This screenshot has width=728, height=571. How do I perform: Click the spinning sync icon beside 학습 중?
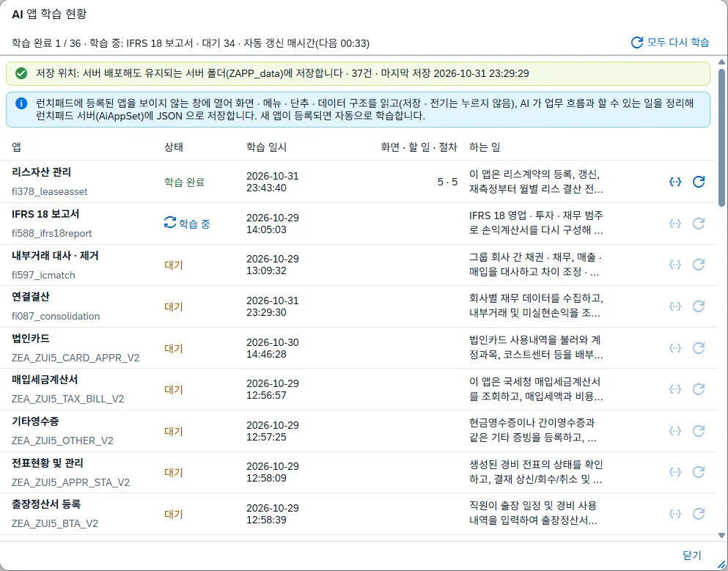[x=170, y=223]
